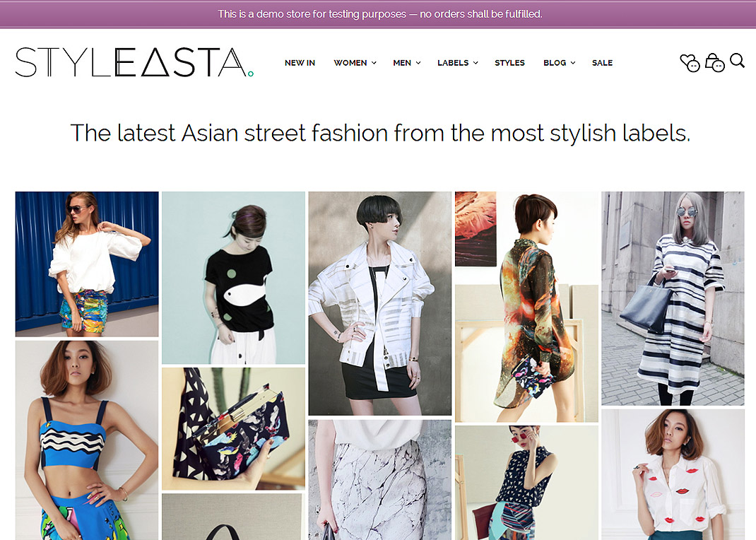The height and width of the screenshot is (540, 756).
Task: Open the galaxy print shirt photo
Action: point(526,307)
